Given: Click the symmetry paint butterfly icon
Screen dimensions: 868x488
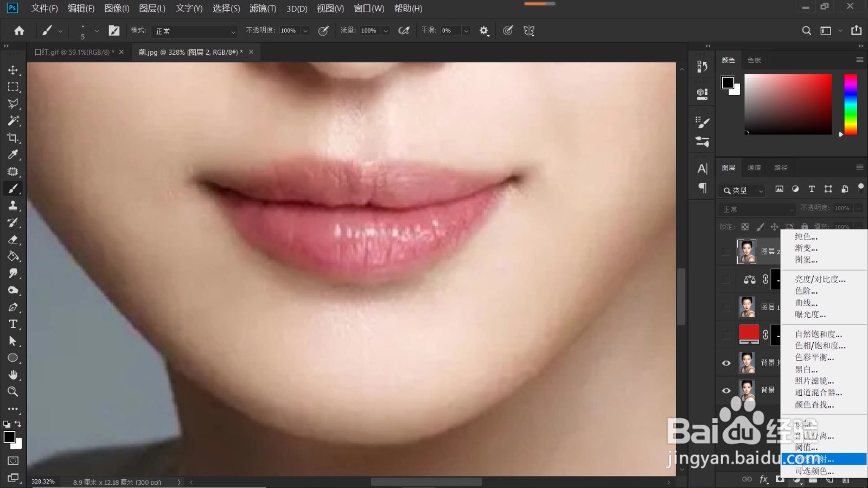Looking at the screenshot, I should pyautogui.click(x=529, y=31).
